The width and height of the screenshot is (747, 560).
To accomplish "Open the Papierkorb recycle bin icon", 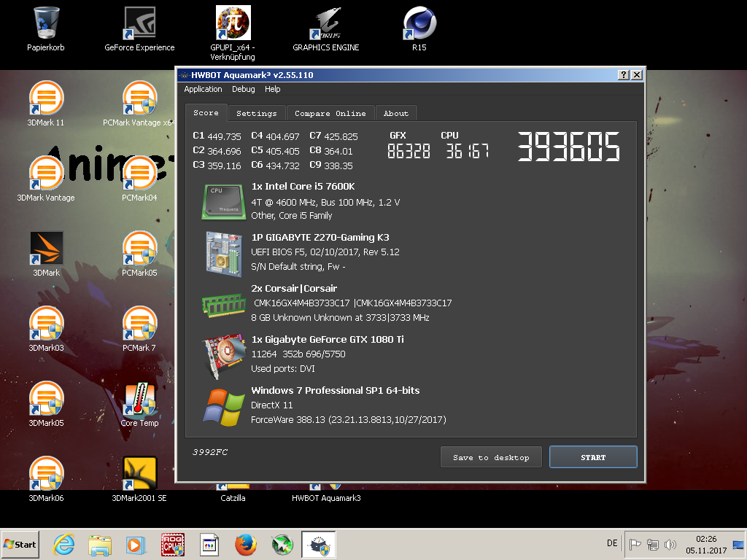I will click(46, 28).
